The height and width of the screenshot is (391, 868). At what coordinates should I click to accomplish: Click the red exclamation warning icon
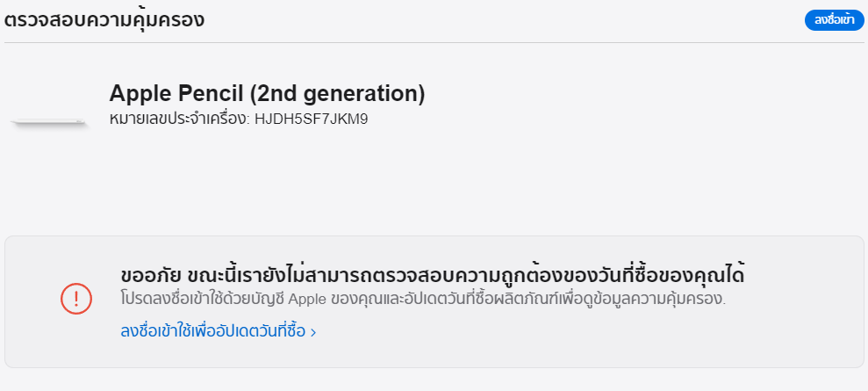point(76,299)
